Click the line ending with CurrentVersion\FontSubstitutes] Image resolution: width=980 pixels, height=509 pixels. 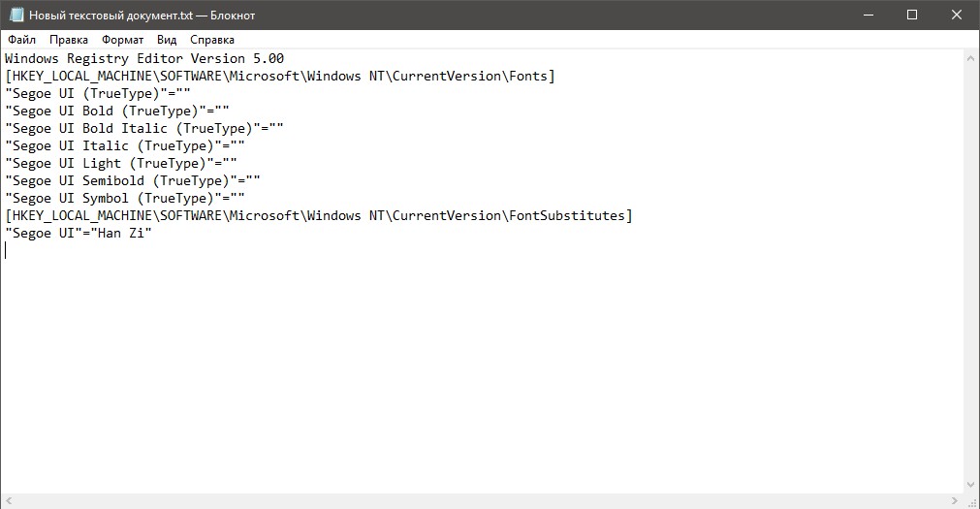click(x=318, y=215)
